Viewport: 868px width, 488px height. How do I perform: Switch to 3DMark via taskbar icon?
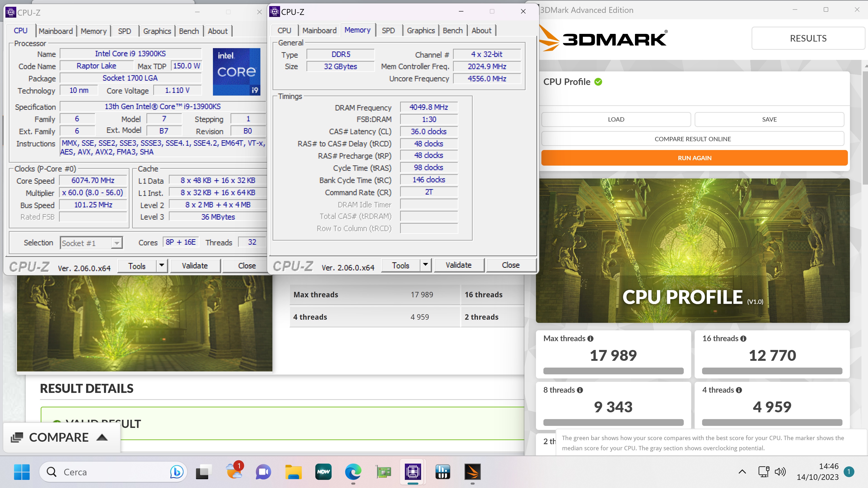pyautogui.click(x=472, y=472)
